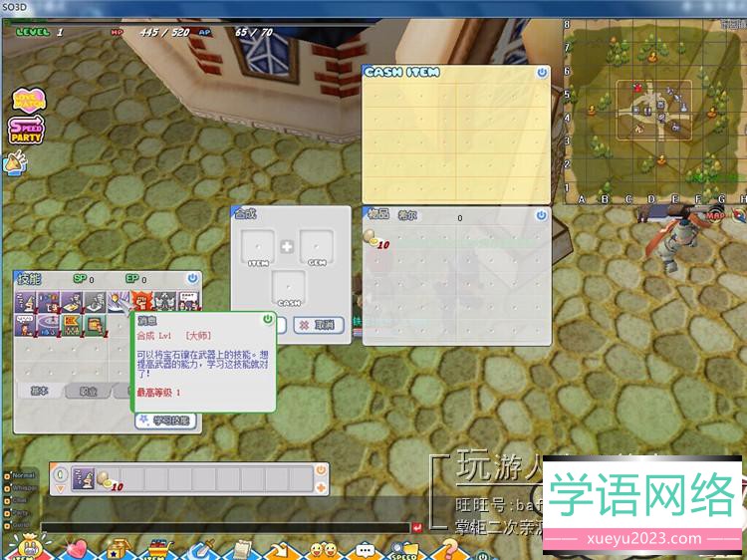Image resolution: width=747 pixels, height=560 pixels.
Task: Click the ITEM slot in synthesis panel
Action: pos(259,246)
